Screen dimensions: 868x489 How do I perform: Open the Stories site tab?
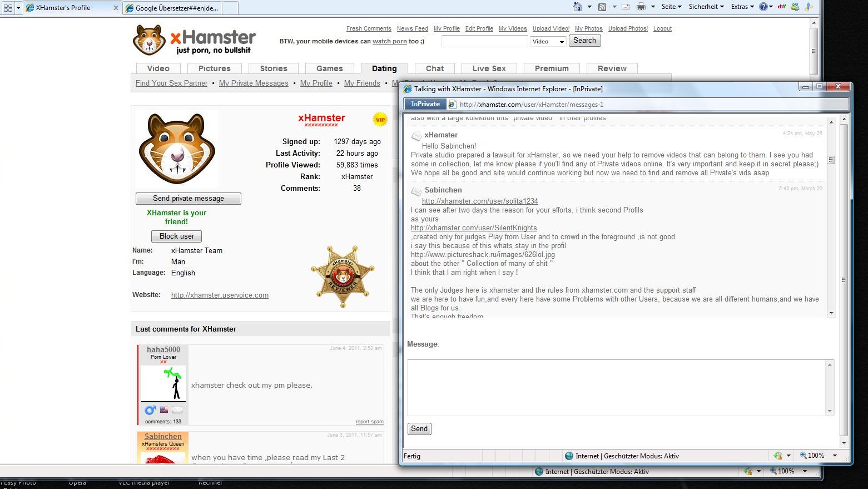click(274, 68)
